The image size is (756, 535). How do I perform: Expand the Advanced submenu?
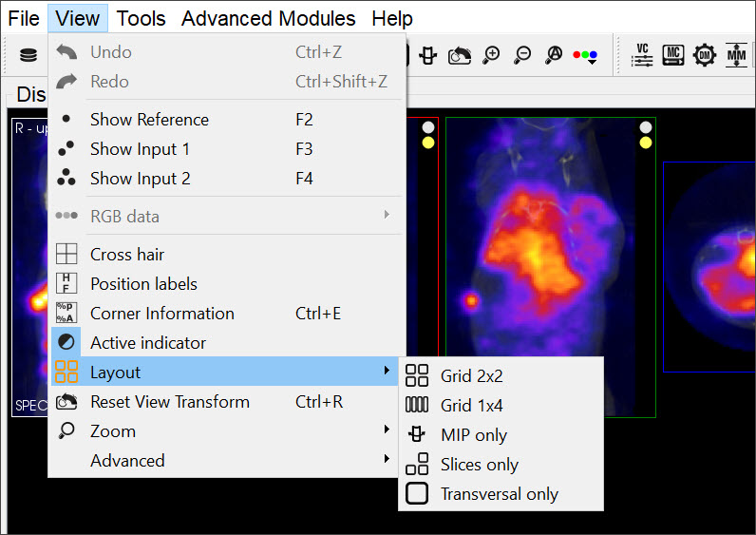coord(127,461)
